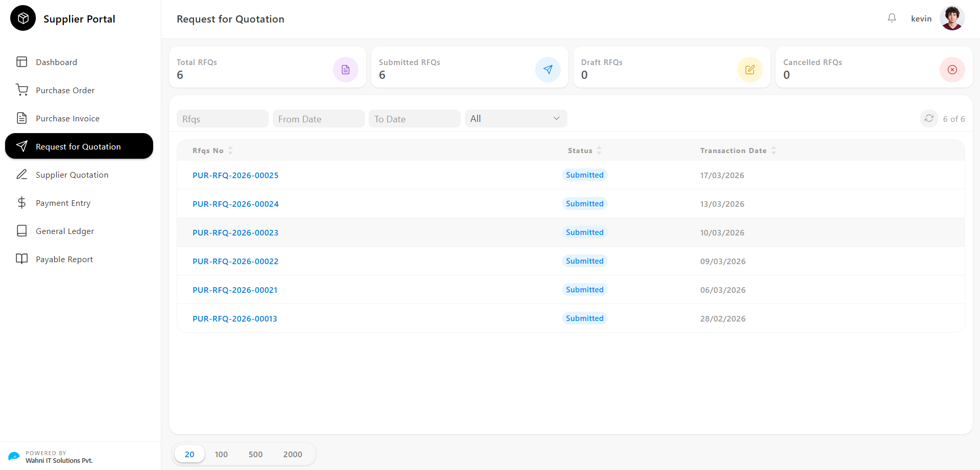The height and width of the screenshot is (470, 980).
Task: Click the transaction date 06/03/2026
Action: [723, 290]
